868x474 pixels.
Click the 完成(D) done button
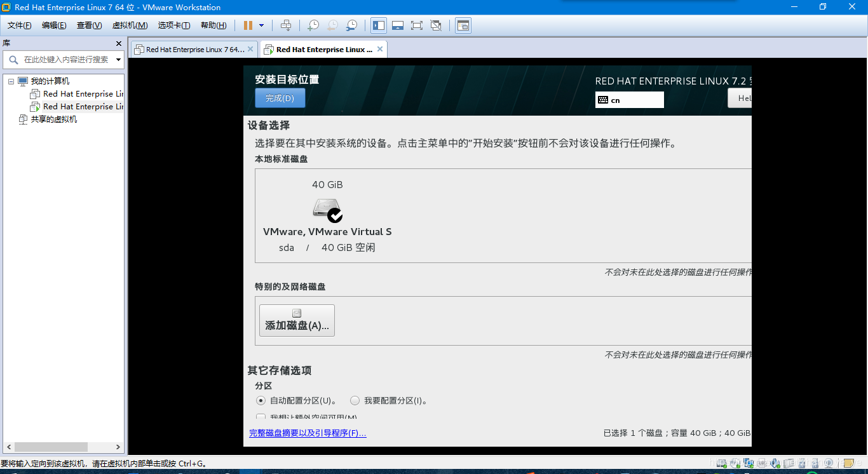[x=280, y=98]
